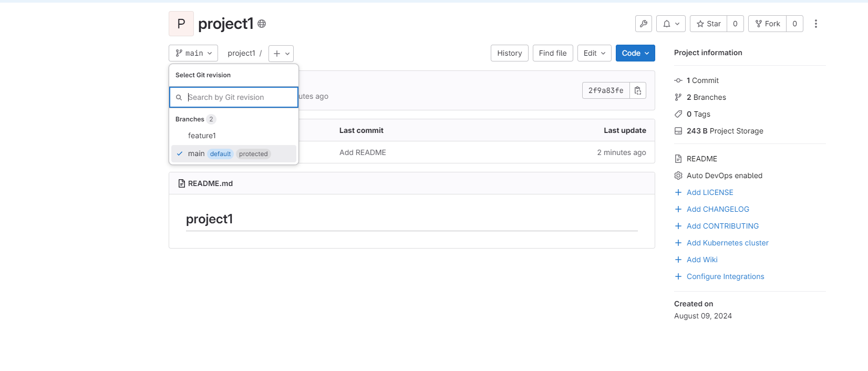Image resolution: width=868 pixels, height=371 pixels.
Task: Click the default badge on main
Action: pyautogui.click(x=220, y=154)
